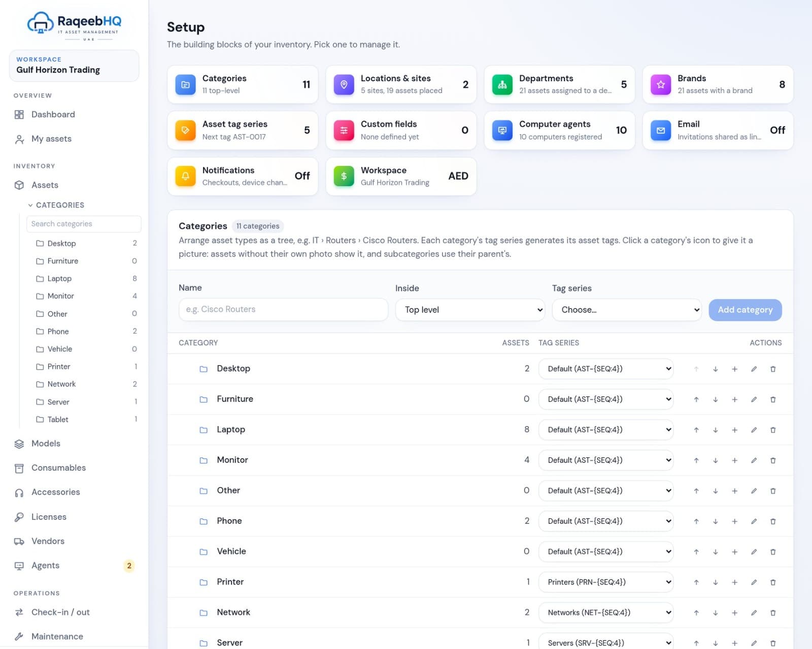This screenshot has height=649, width=812.
Task: Edit the Printer category
Action: [754, 582]
